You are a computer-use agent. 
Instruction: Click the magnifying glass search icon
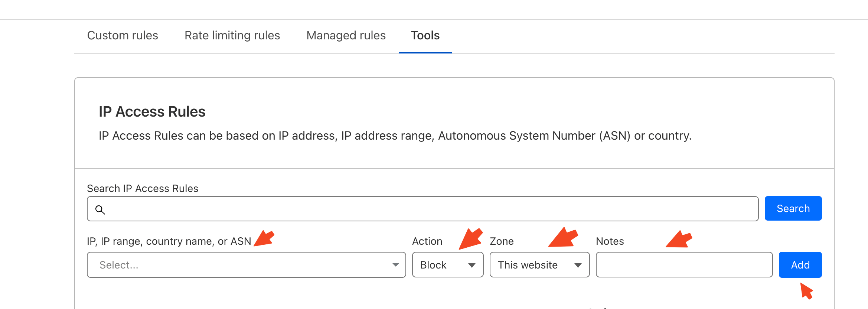pos(100,209)
